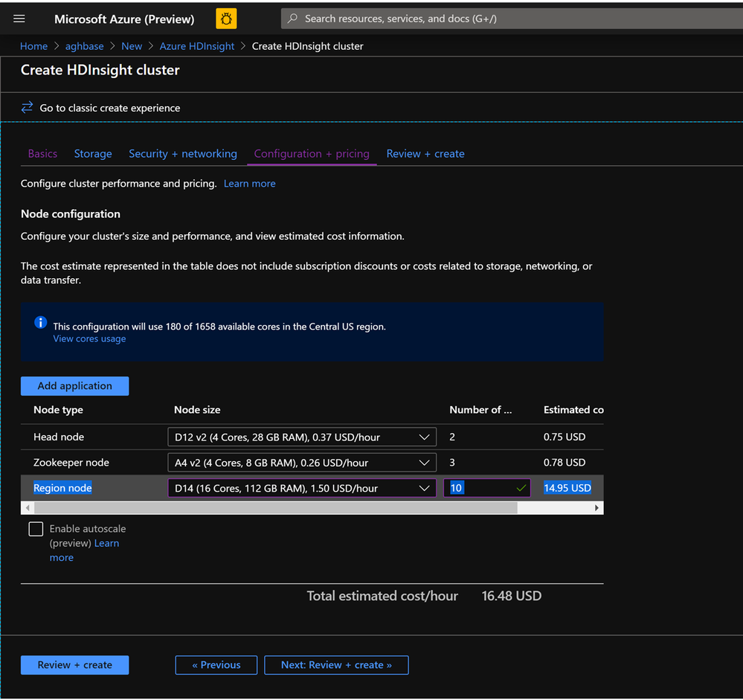Open the autoscale Learn more link

coord(106,543)
